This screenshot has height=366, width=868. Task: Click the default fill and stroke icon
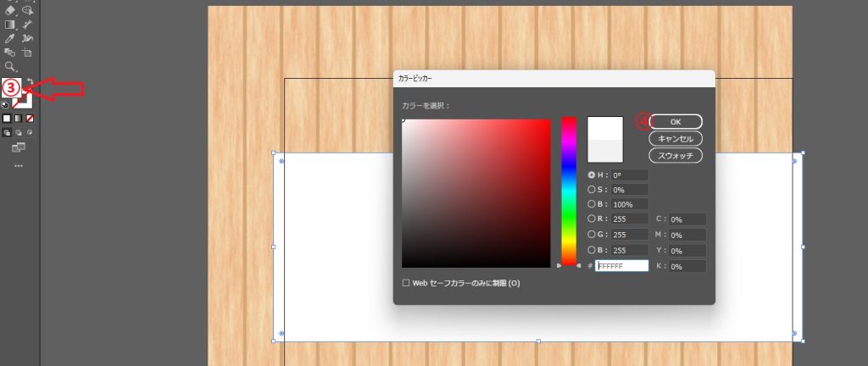pos(5,104)
